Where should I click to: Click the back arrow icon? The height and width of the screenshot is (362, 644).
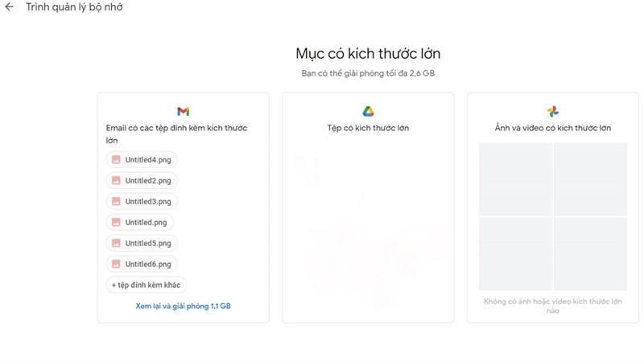point(9,7)
